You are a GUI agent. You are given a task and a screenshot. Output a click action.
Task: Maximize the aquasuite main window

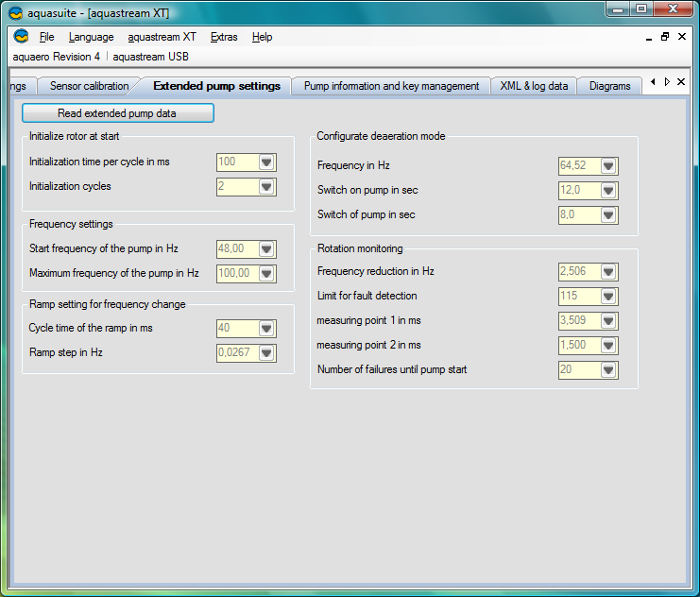pos(641,9)
